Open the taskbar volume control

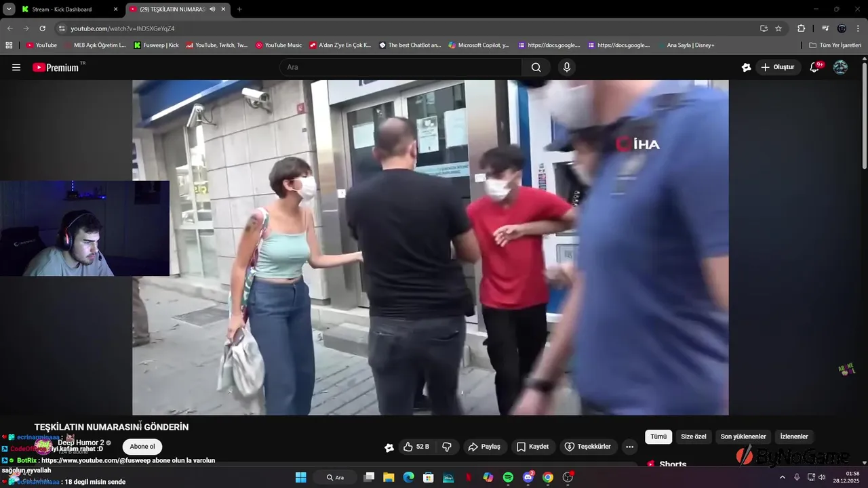(x=821, y=477)
